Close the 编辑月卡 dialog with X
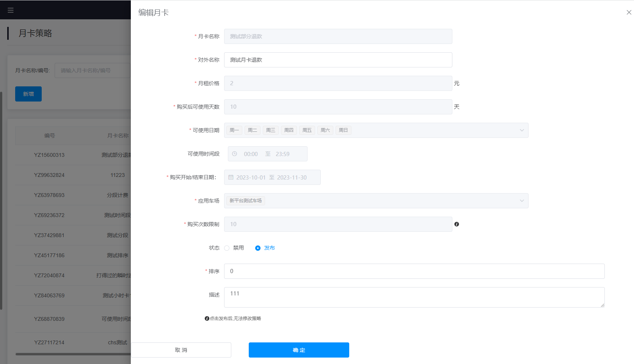This screenshot has height=364, width=634. tap(629, 12)
